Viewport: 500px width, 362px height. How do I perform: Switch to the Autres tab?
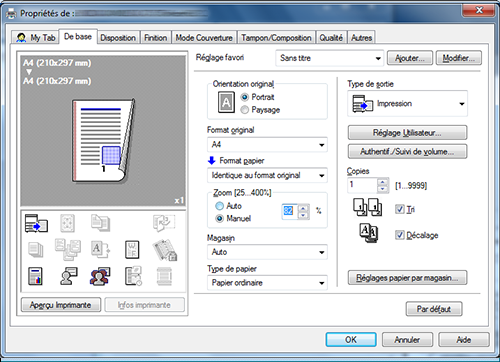[x=361, y=38]
